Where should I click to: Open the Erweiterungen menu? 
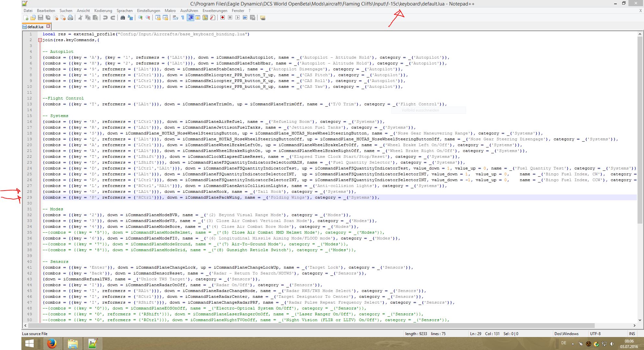(x=215, y=11)
